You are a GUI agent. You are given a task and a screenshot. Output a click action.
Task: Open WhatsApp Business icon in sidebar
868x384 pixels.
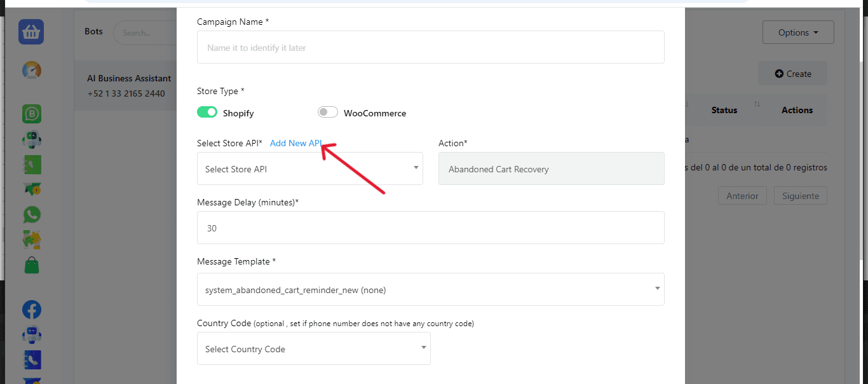[31, 114]
